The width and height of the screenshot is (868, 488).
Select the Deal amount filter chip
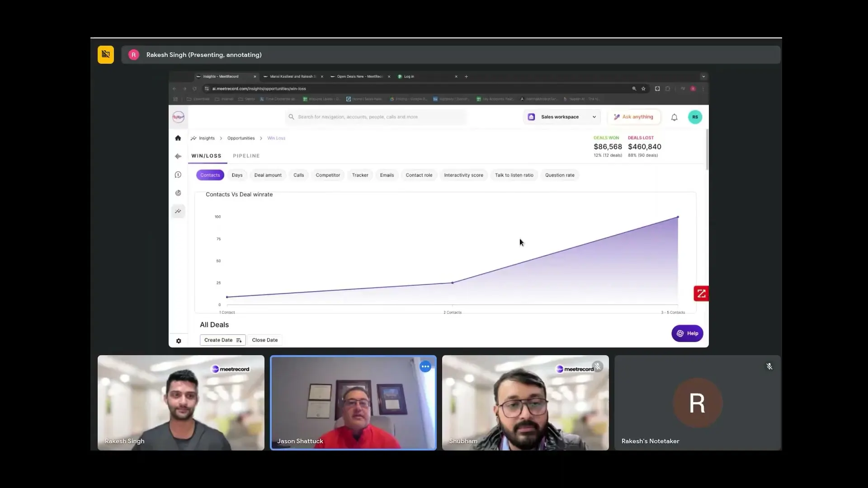268,175
